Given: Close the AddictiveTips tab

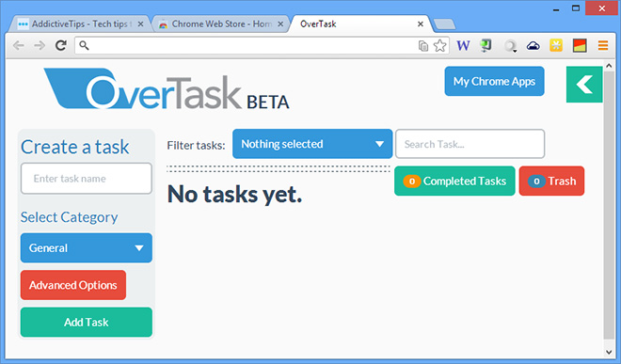Looking at the screenshot, I should 140,24.
